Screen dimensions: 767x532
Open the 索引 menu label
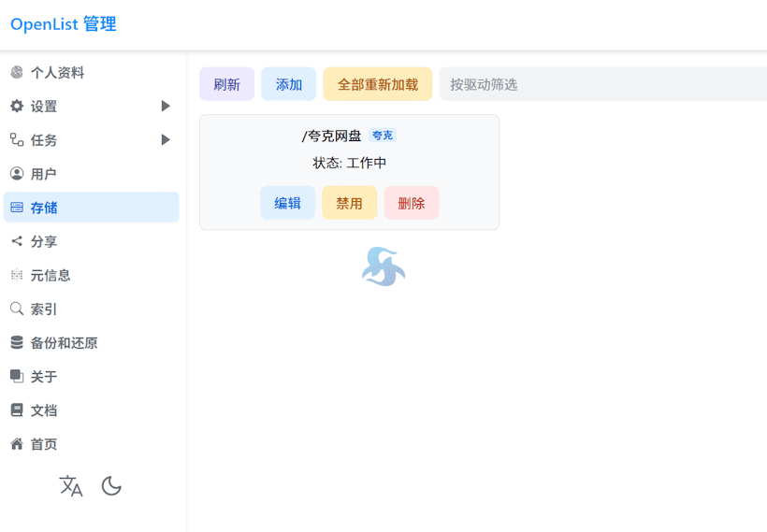point(44,309)
